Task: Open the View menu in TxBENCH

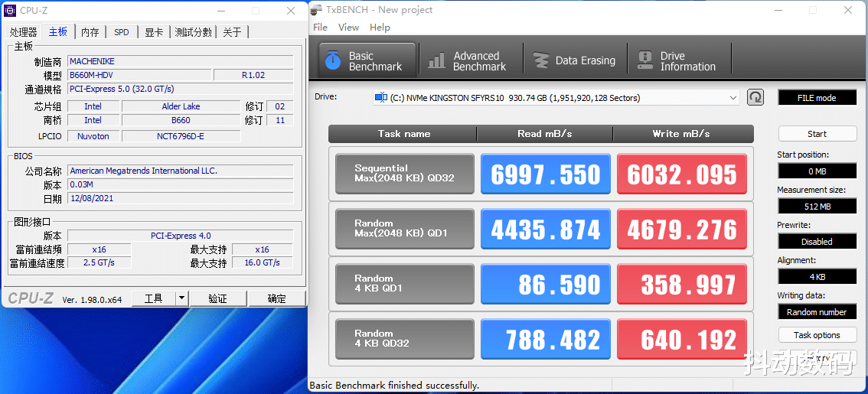Action: pos(349,27)
